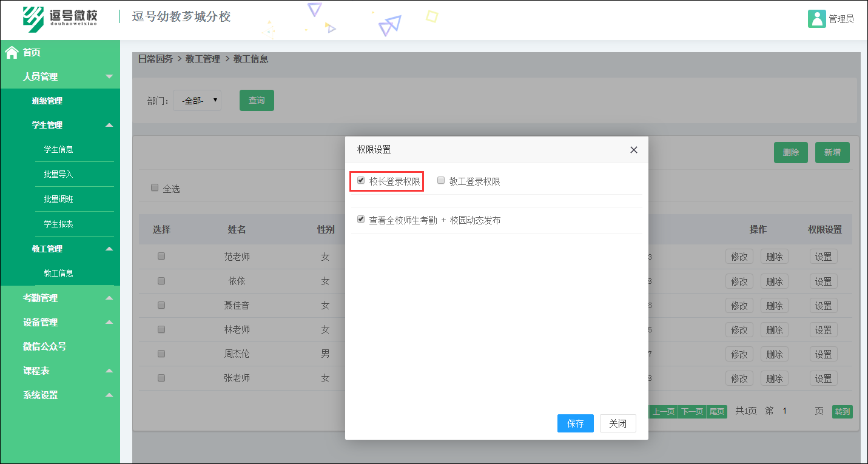Save permission settings with 保存 button
This screenshot has width=868, height=464.
coord(575,423)
